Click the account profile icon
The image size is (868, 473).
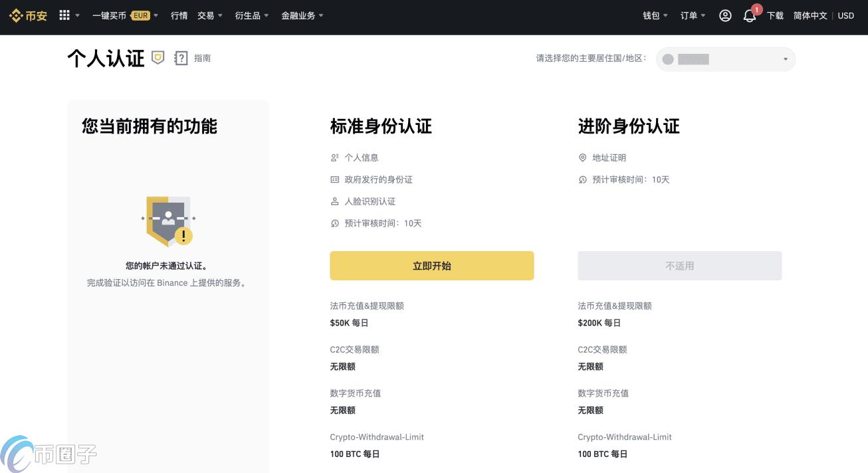725,15
